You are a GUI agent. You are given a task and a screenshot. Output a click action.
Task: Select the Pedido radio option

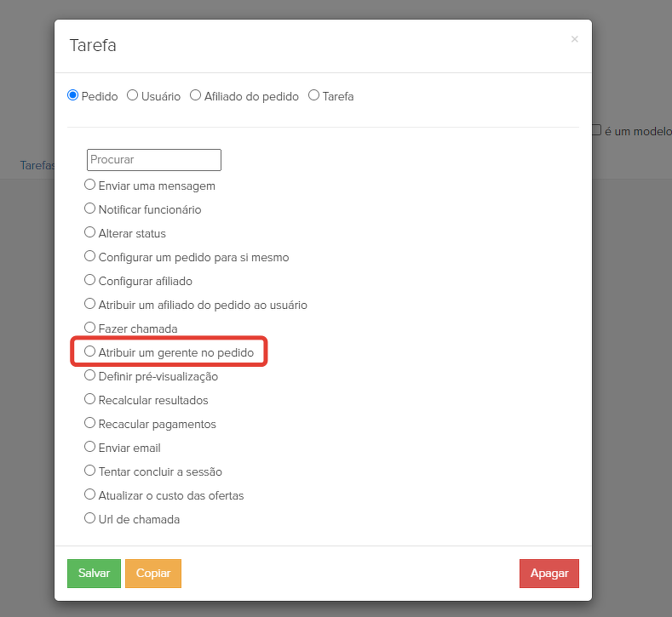tap(73, 96)
